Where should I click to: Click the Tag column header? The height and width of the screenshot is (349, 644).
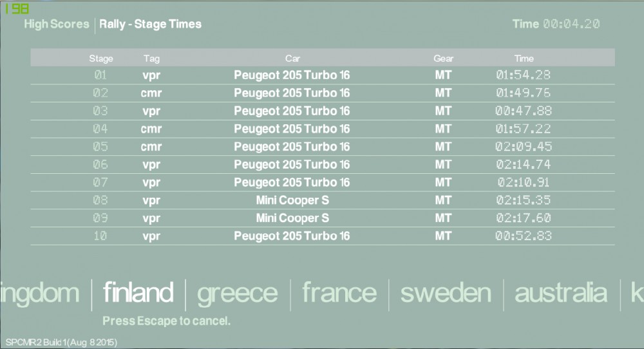click(x=151, y=59)
